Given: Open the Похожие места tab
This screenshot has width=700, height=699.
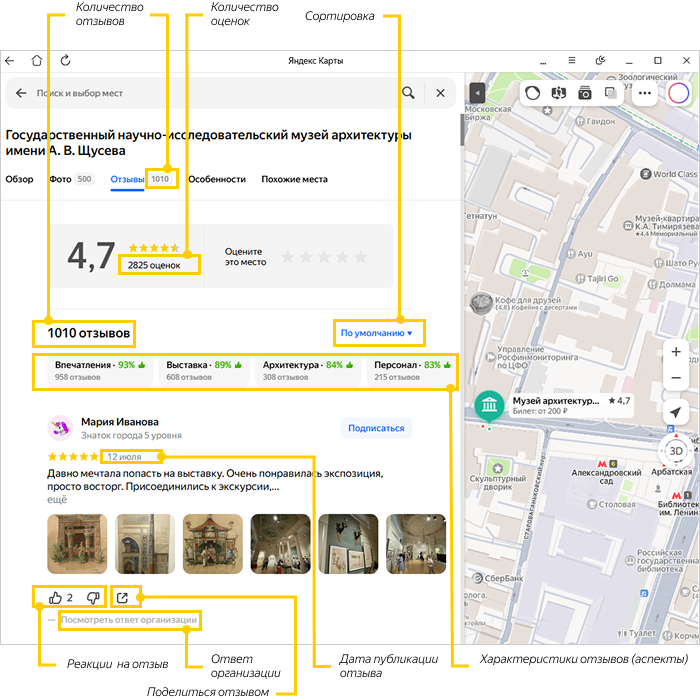Looking at the screenshot, I should [294, 179].
